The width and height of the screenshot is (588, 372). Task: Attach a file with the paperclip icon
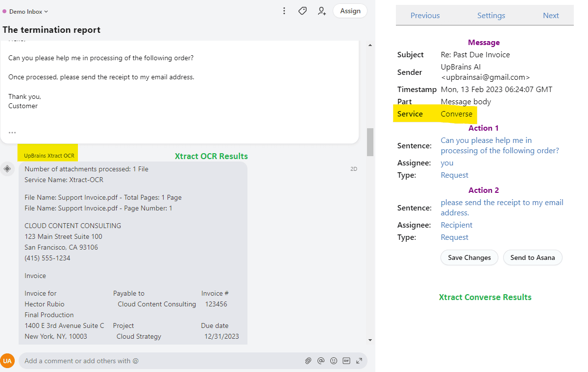(x=308, y=361)
